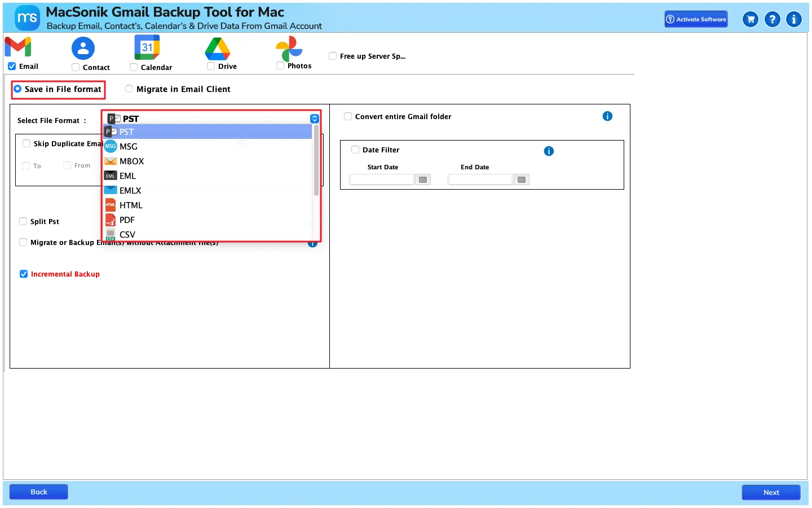
Task: Check Convert entire Gmail folder
Action: (x=348, y=116)
